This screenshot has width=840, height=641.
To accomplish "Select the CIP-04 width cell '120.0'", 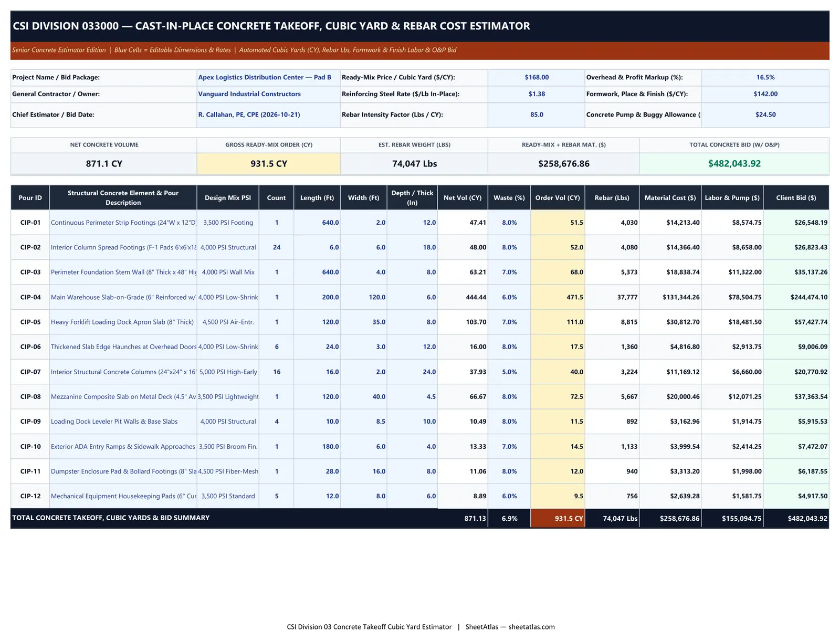I will coord(364,297).
